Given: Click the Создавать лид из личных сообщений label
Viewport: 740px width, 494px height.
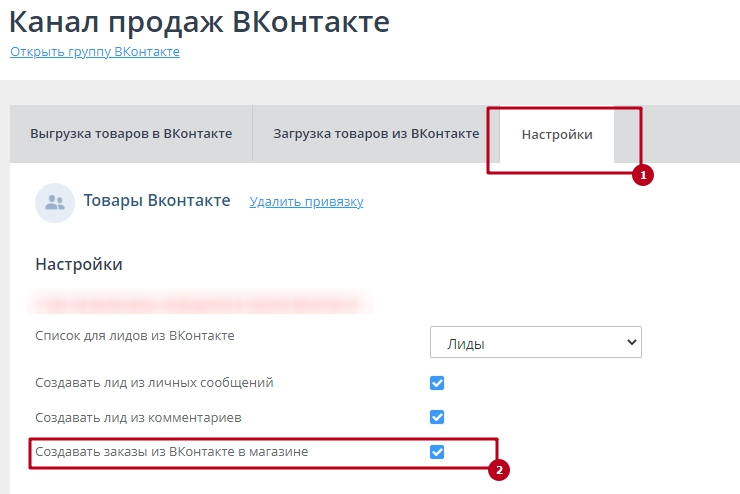Looking at the screenshot, I should pyautogui.click(x=154, y=383).
